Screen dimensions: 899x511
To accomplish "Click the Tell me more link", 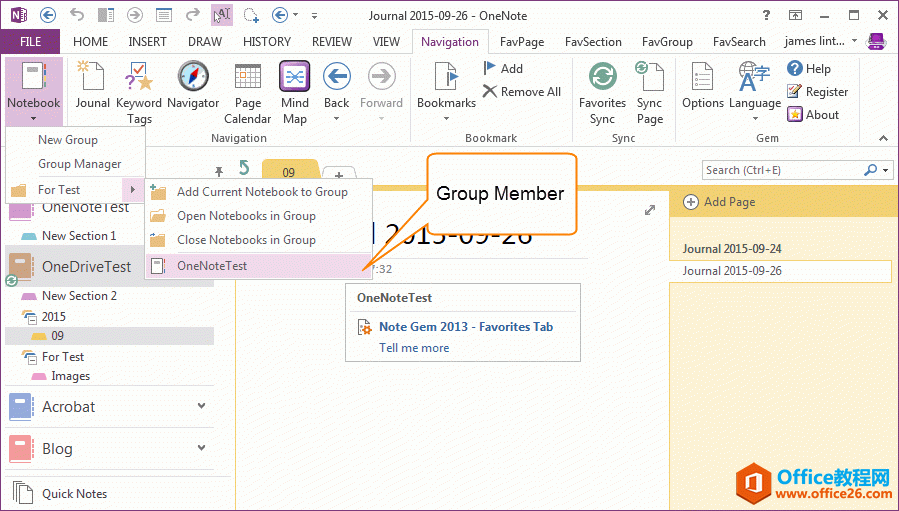I will [x=414, y=348].
